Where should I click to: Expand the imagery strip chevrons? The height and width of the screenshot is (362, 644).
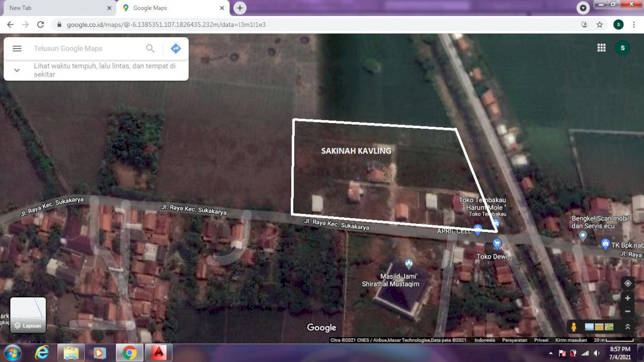click(627, 327)
